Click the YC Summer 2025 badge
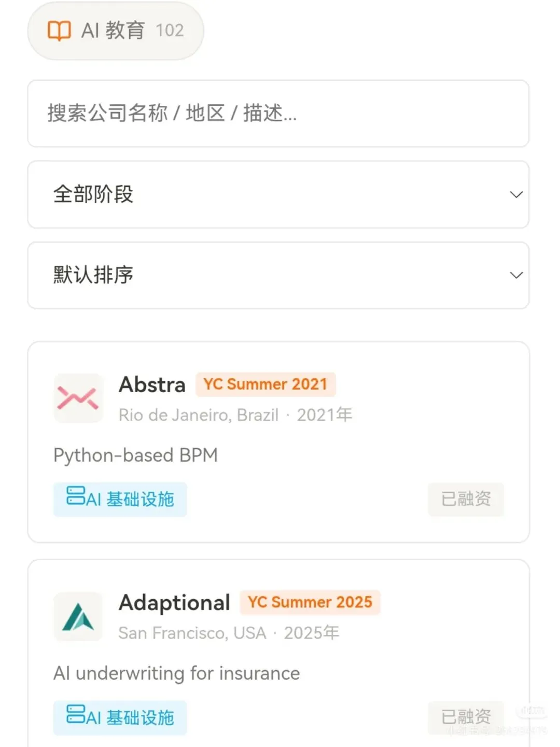Image resolution: width=560 pixels, height=747 pixels. coord(310,602)
